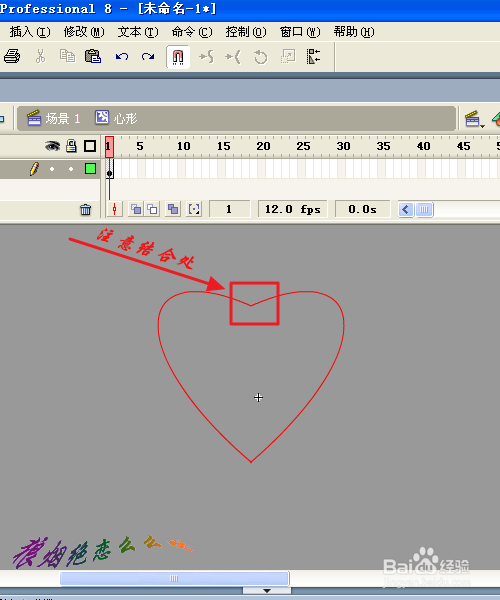
Task: Click the Scale tool icon
Action: point(288,57)
